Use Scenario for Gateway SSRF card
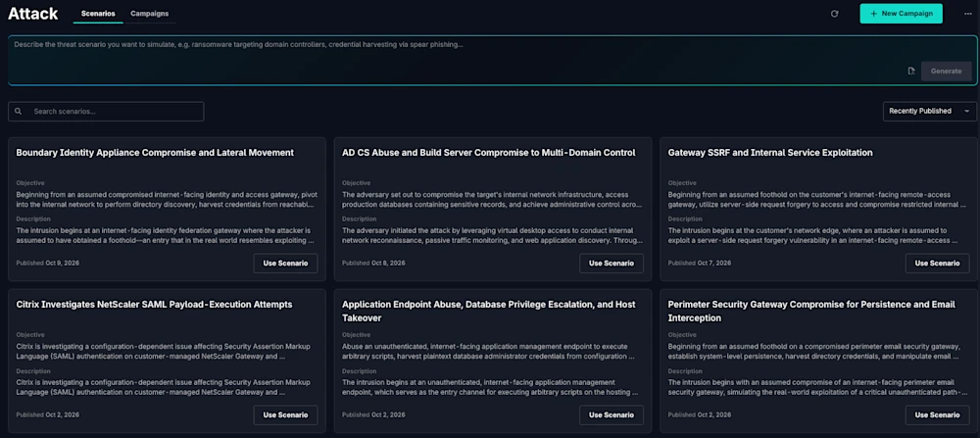Image resolution: width=980 pixels, height=438 pixels. pos(937,263)
